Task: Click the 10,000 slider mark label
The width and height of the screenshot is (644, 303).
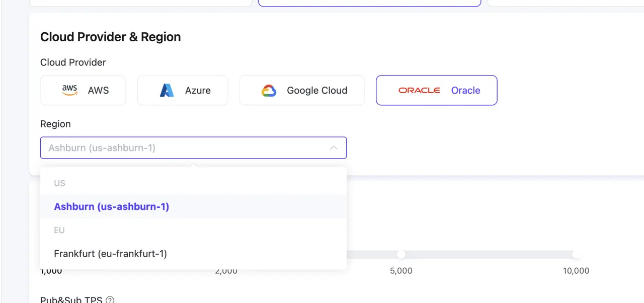Action: click(x=576, y=271)
